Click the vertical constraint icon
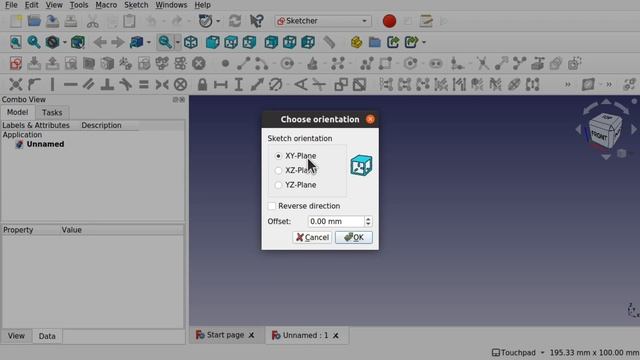 point(52,84)
